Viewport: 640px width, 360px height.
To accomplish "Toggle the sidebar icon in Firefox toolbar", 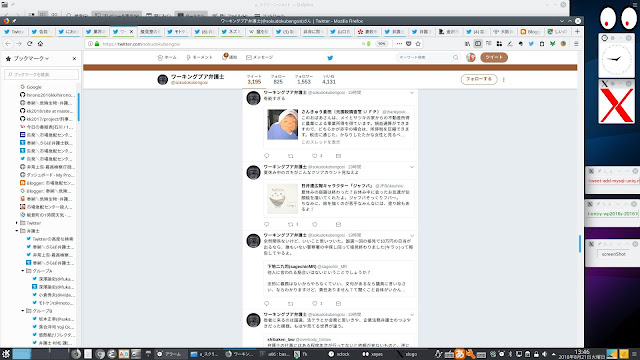I will click(x=478, y=44).
